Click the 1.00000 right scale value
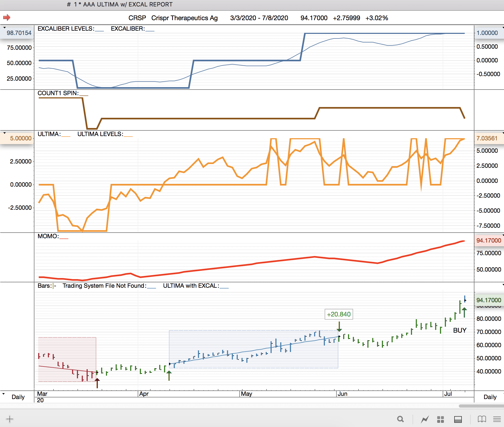This screenshot has height=427, width=504. pyautogui.click(x=487, y=33)
